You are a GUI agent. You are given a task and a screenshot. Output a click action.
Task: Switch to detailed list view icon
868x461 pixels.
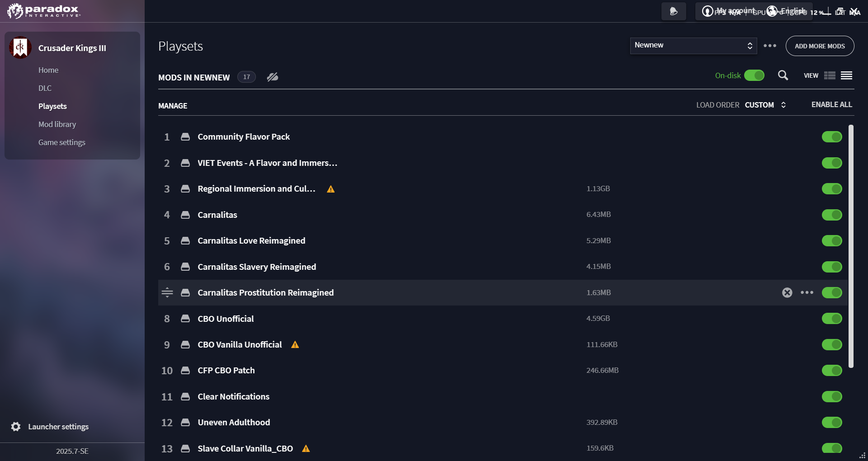[830, 75]
